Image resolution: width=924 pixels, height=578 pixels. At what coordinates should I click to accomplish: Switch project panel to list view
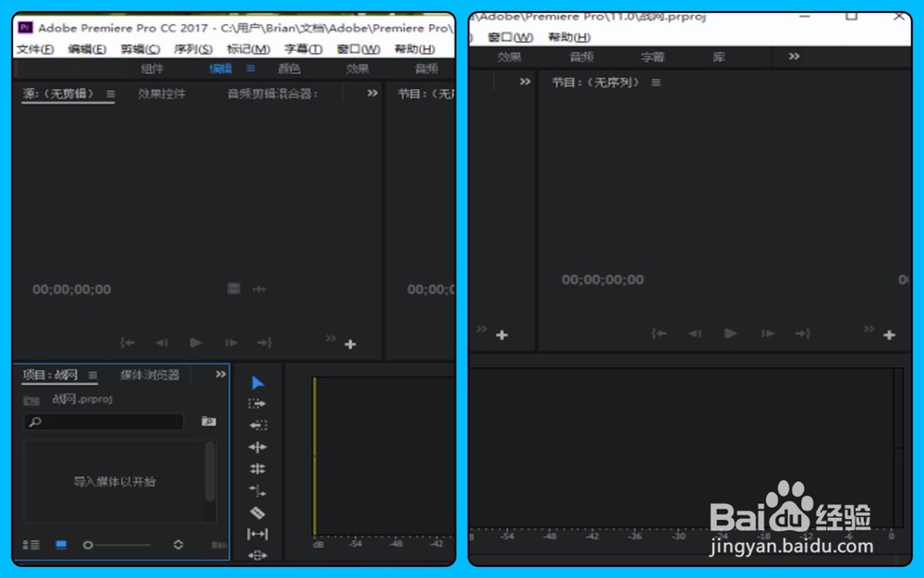click(x=31, y=545)
